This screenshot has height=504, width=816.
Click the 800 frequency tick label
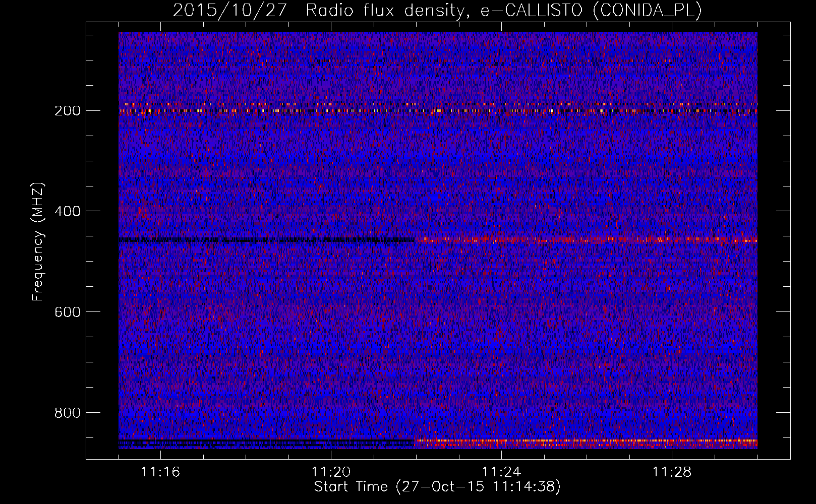tap(67, 413)
